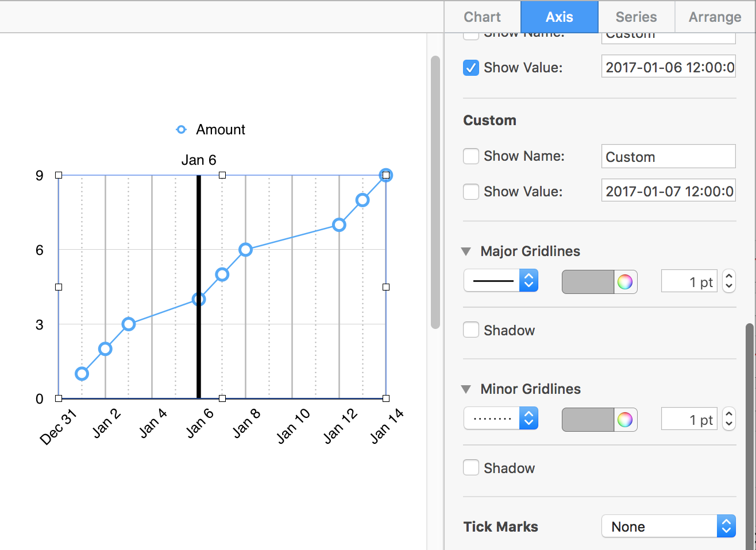Click the 2017-01-07 custom value field
The height and width of the screenshot is (550, 756).
(x=668, y=191)
